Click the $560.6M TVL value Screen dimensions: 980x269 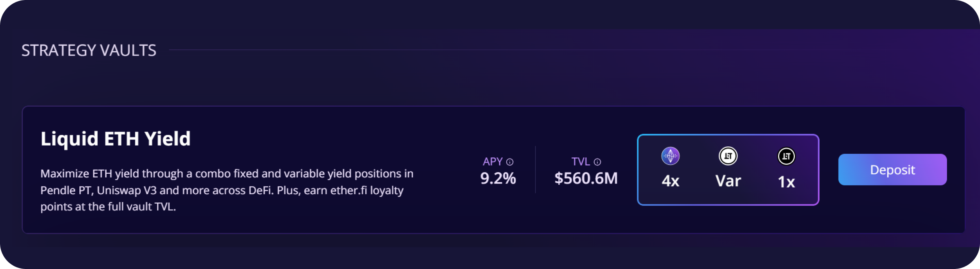pos(586,178)
